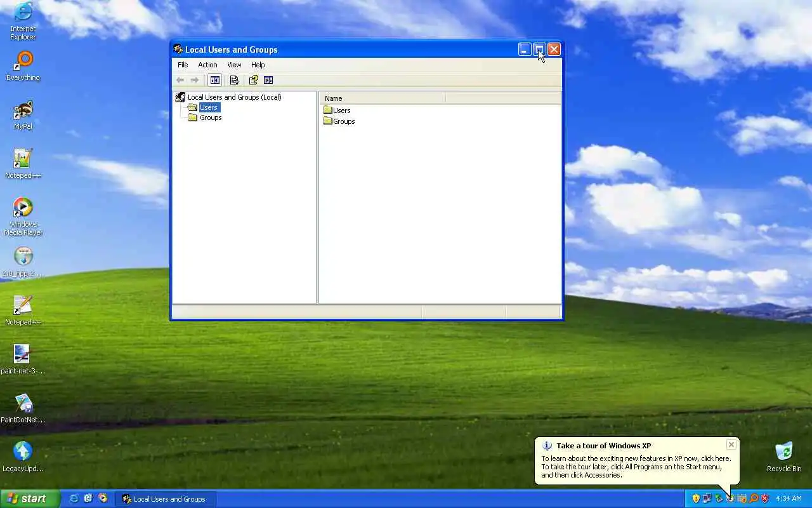Click Local Users and Groups taskbar button
This screenshot has height=508, width=812.
pos(165,499)
